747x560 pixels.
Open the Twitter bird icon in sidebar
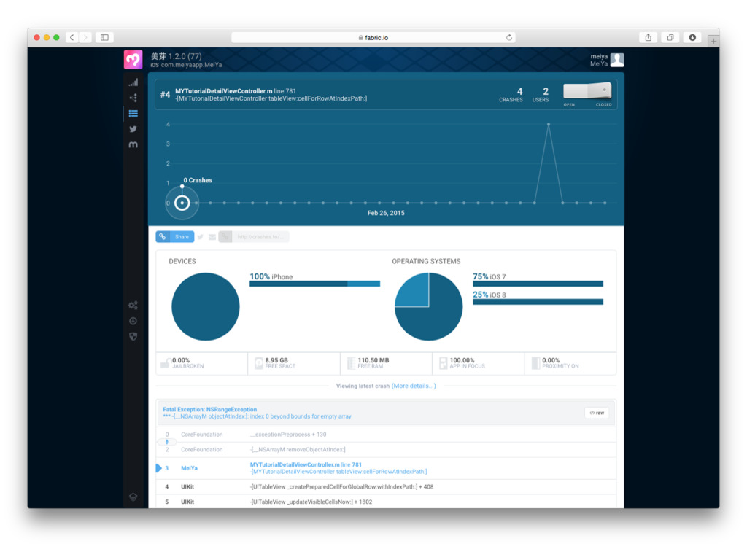(133, 129)
